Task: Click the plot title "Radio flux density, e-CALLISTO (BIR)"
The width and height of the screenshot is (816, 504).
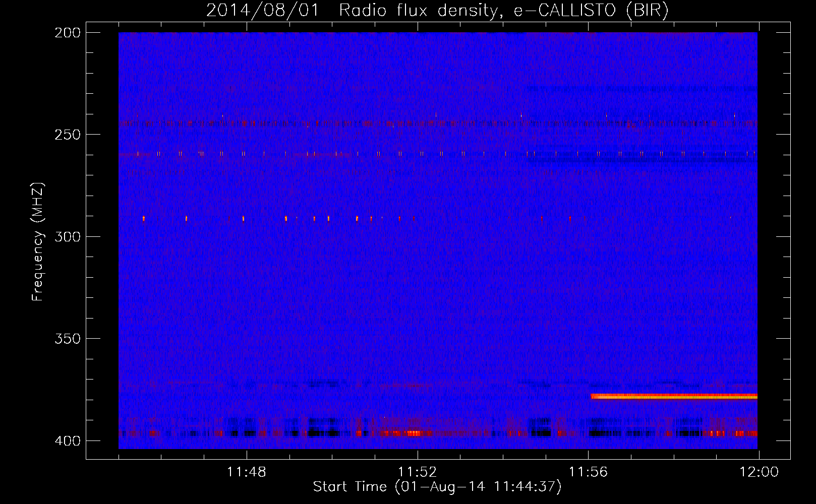Action: tap(503, 11)
